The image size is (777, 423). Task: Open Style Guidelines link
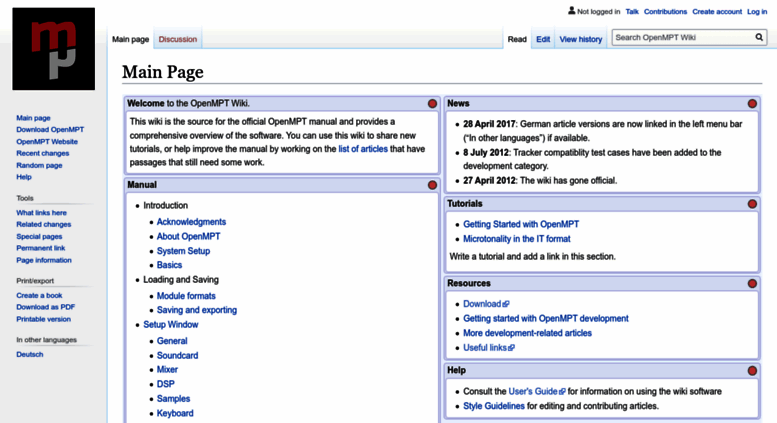click(494, 406)
